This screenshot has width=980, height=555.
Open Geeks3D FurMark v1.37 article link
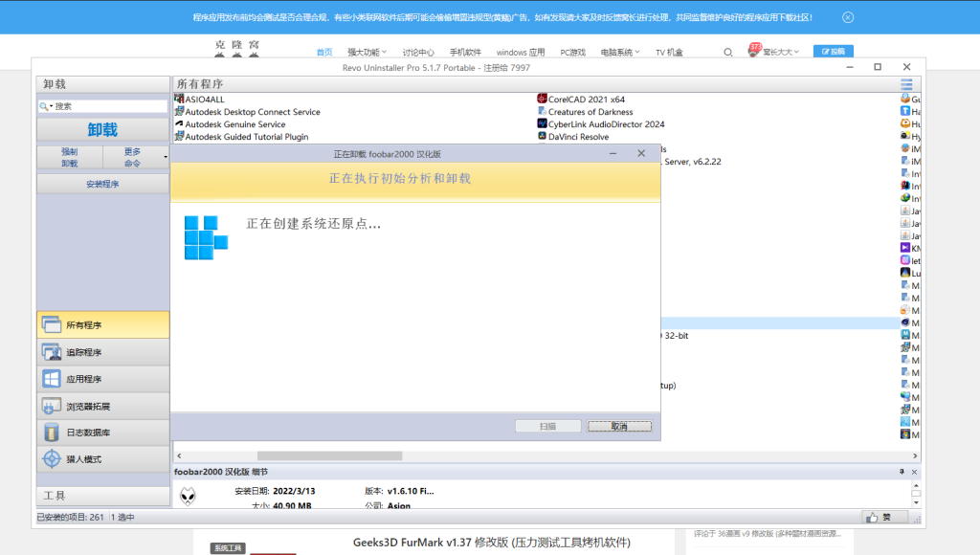(492, 543)
